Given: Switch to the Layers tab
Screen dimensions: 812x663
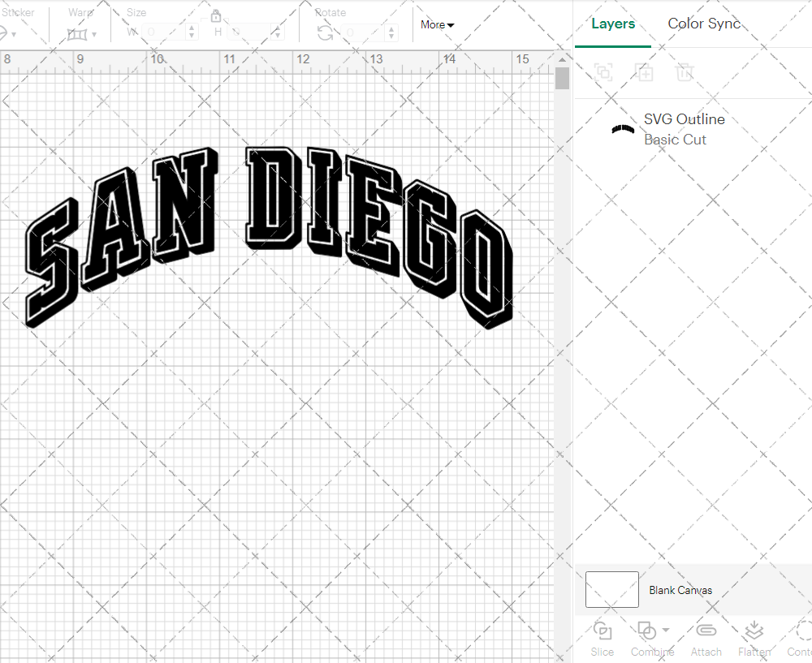Looking at the screenshot, I should (613, 24).
